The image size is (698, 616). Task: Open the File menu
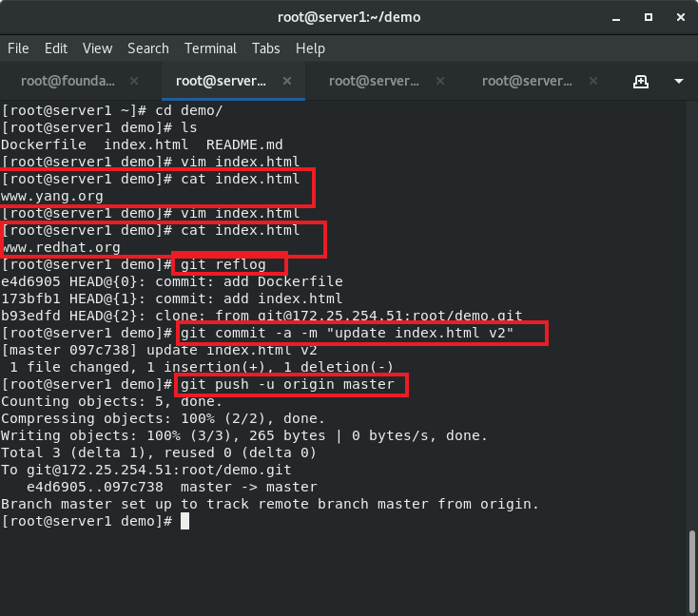click(18, 48)
